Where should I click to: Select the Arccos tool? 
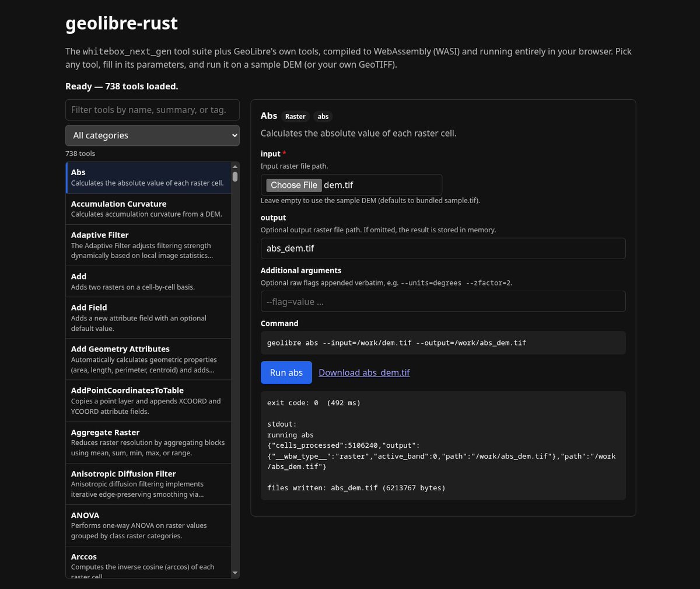click(x=148, y=563)
